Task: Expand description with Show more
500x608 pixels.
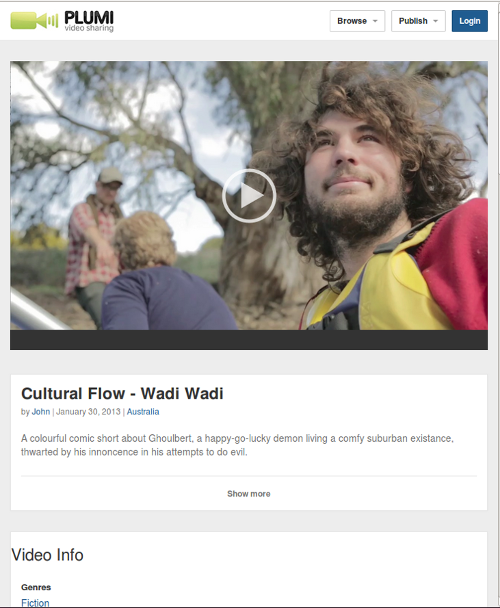Action: pyautogui.click(x=249, y=494)
